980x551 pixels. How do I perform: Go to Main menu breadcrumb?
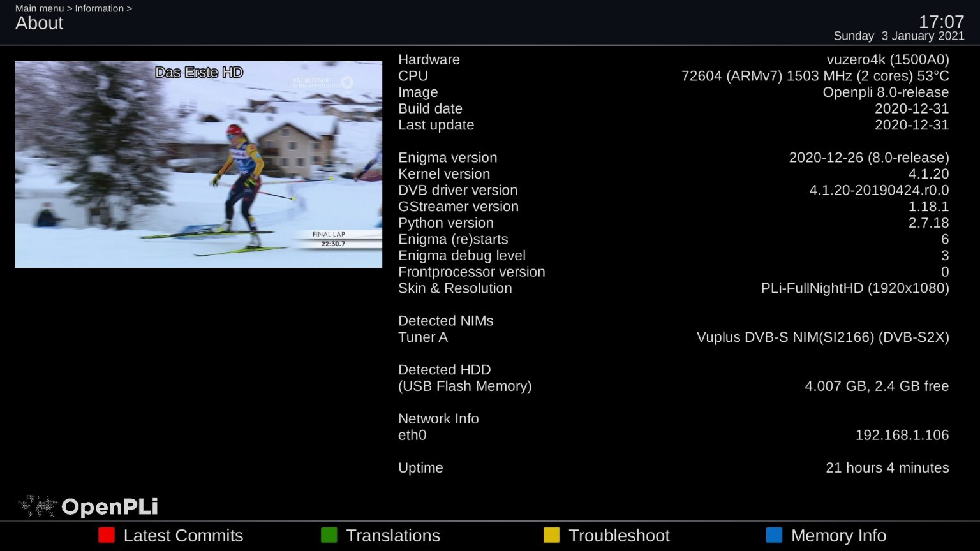40,8
